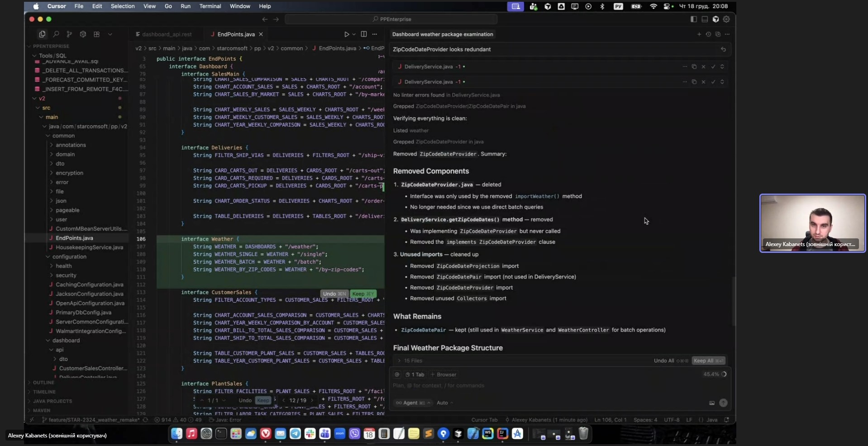Image resolution: width=868 pixels, height=446 pixels.
Task: Open the Auto model dropdown
Action: click(444, 403)
